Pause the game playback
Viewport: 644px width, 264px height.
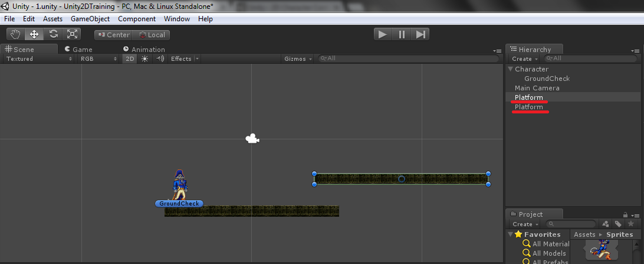coord(402,34)
